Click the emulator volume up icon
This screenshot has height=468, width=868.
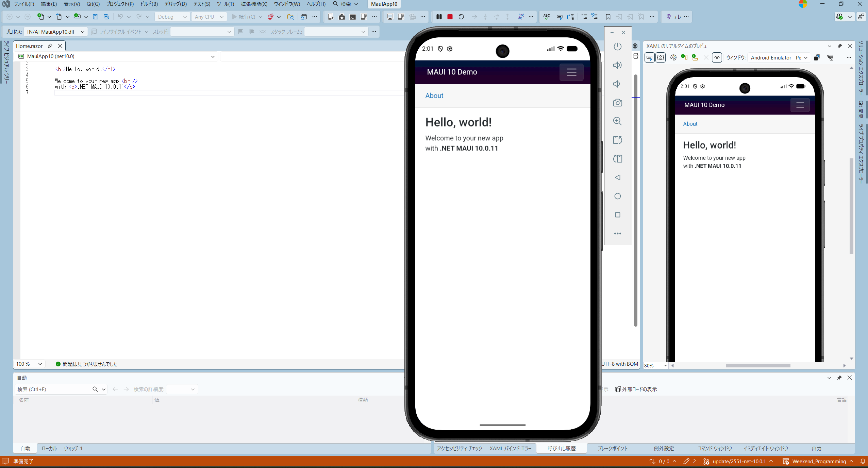617,65
